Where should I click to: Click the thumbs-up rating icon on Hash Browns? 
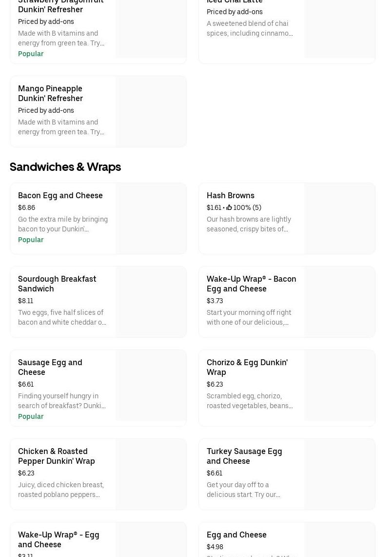tap(229, 207)
